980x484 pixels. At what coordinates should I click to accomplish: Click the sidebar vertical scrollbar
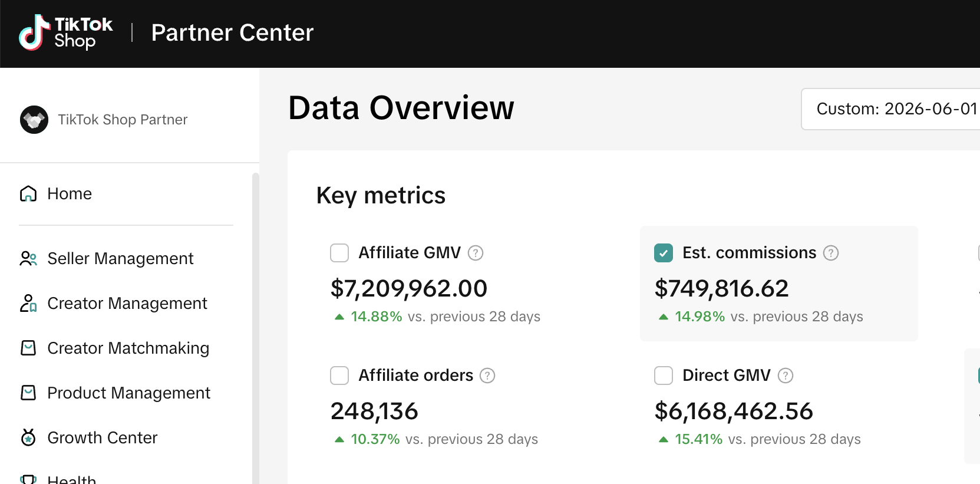point(255,328)
